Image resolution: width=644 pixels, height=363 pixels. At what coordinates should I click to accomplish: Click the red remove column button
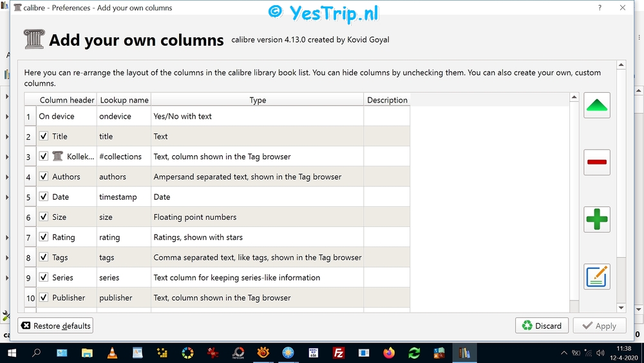pos(597,162)
